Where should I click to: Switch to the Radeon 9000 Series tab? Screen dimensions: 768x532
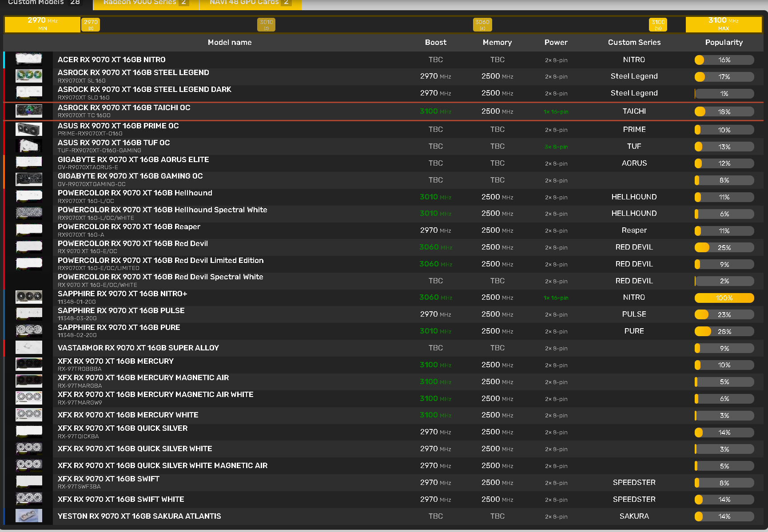pyautogui.click(x=146, y=4)
